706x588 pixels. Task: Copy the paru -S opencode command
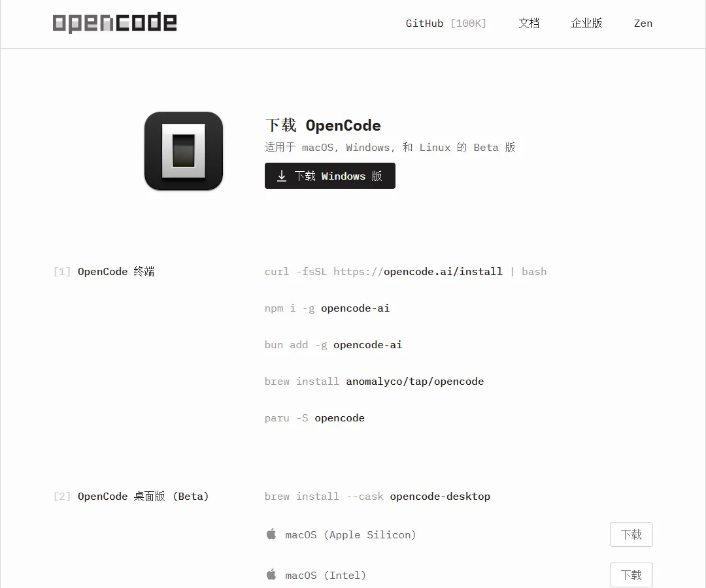(314, 418)
